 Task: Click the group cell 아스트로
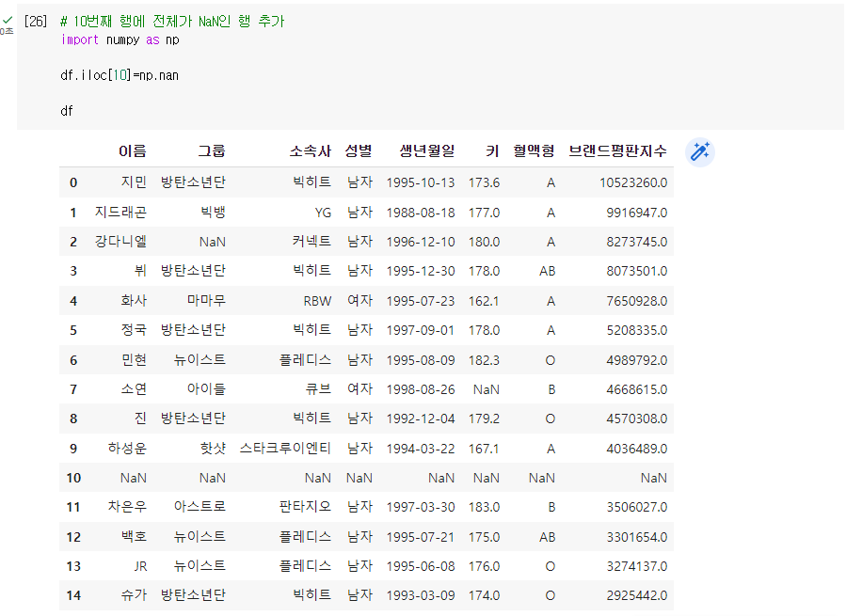(200, 507)
